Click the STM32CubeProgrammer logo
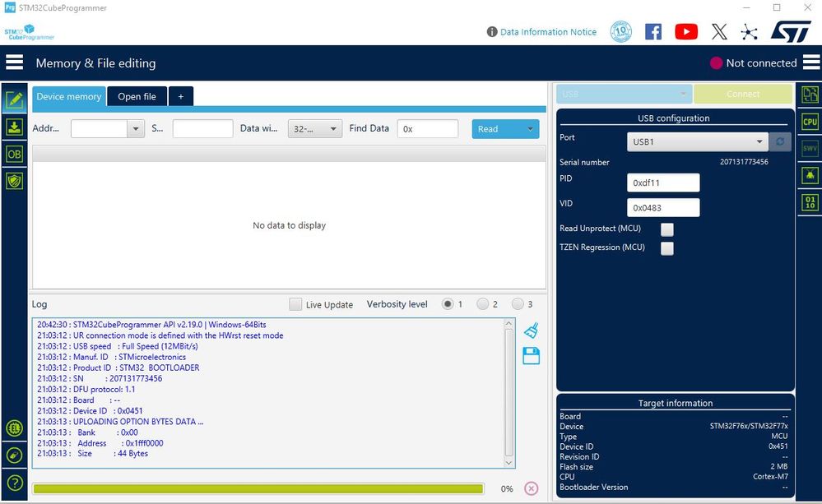This screenshot has width=822, height=504. click(x=30, y=33)
